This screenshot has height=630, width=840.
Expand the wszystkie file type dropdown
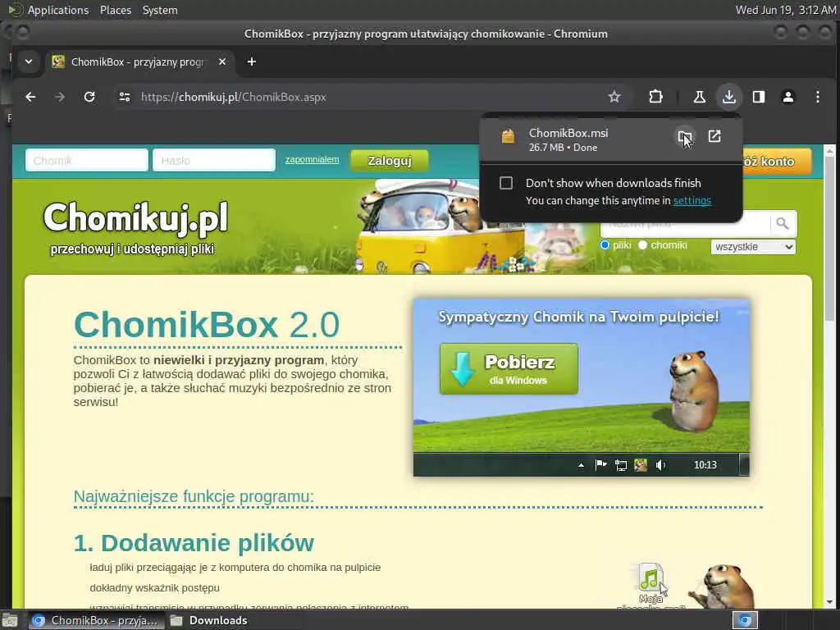(753, 247)
